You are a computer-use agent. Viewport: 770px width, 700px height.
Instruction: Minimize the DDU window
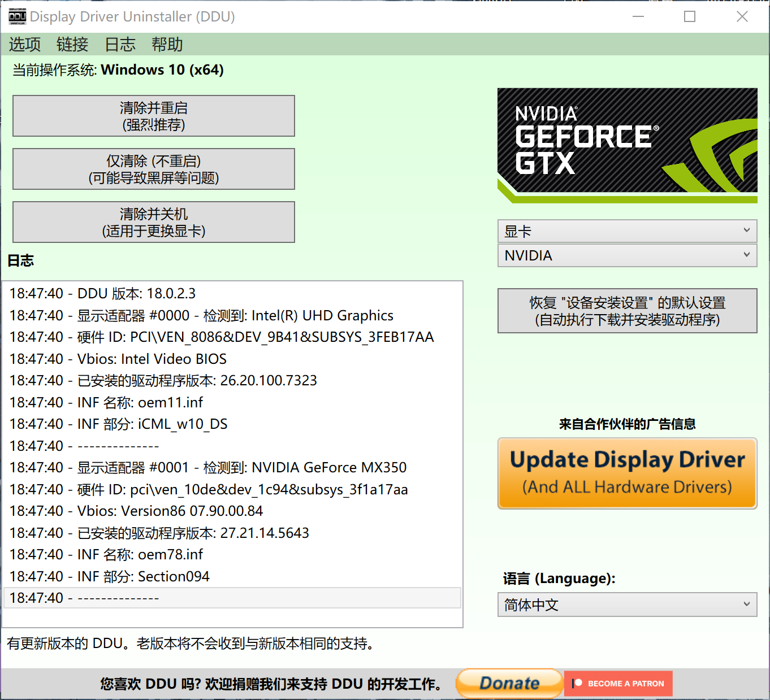pyautogui.click(x=638, y=16)
